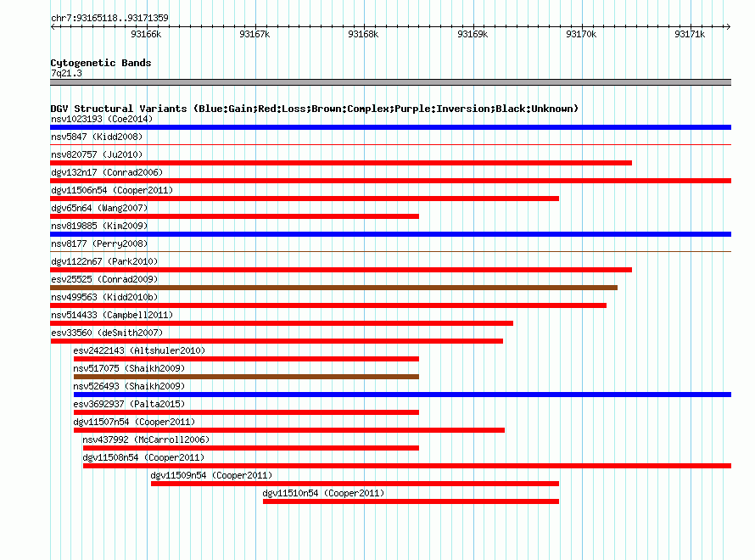The height and width of the screenshot is (560, 755).
Task: Open nsv8177 (Perry2008) label
Action: (99, 244)
